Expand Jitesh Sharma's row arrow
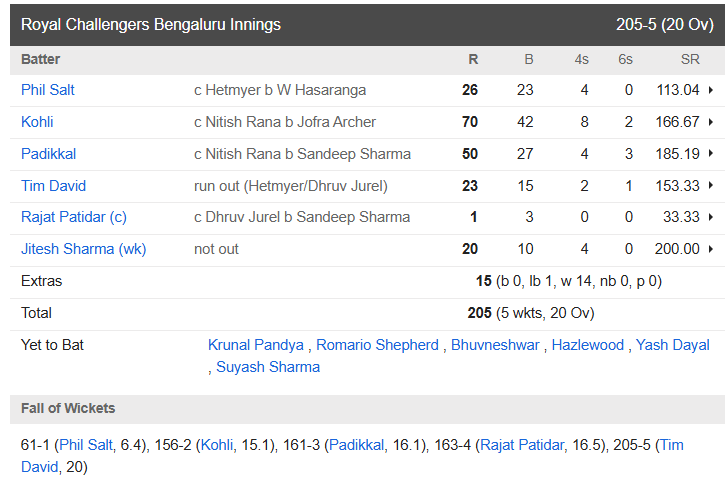727x480 pixels. pyautogui.click(x=710, y=249)
